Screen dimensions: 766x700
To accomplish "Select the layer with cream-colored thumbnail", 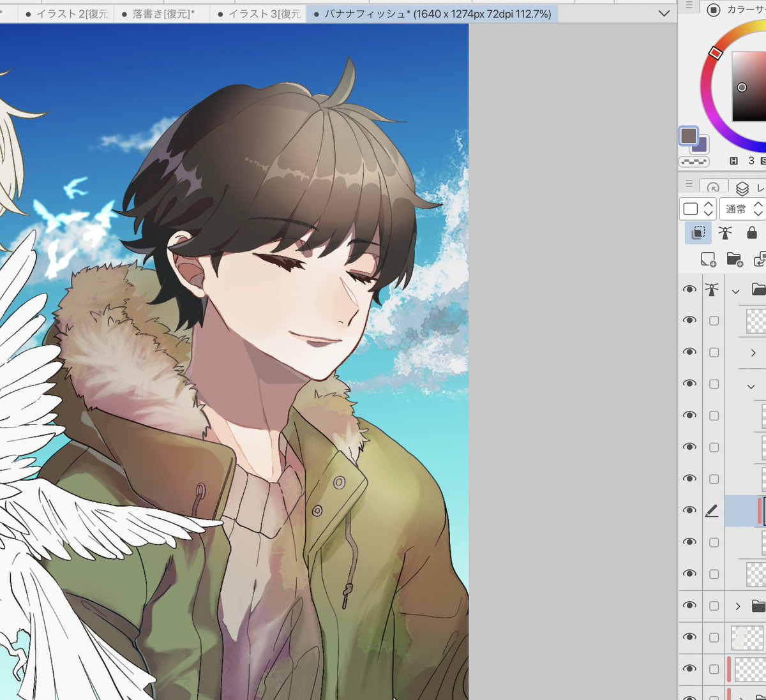I will pos(747,637).
